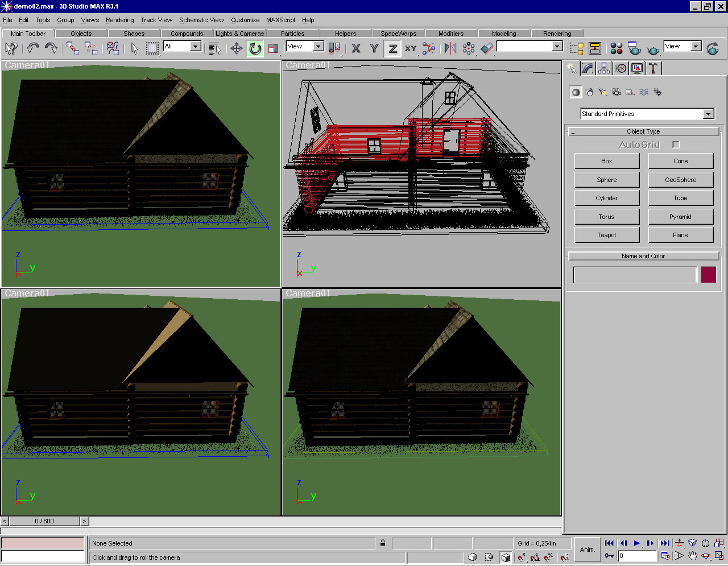The width and height of the screenshot is (728, 566).
Task: Collapse the Object Type rollout
Action: pos(643,131)
